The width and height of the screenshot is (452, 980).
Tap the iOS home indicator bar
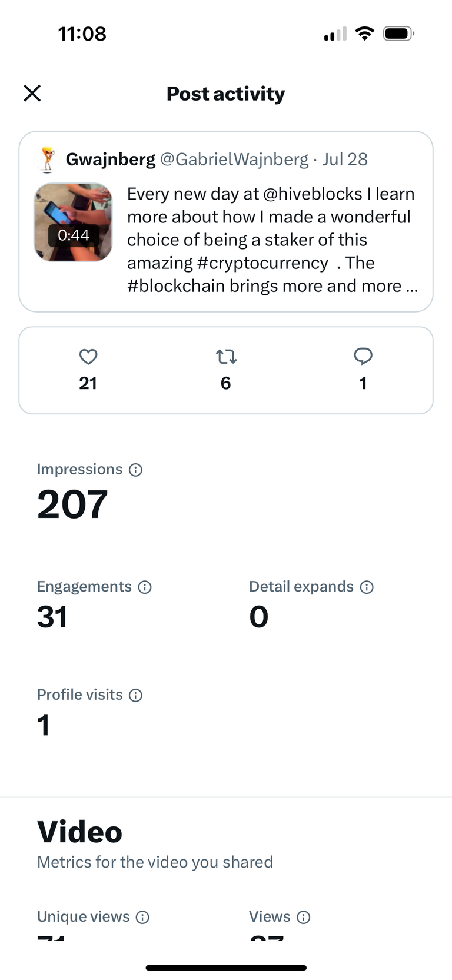click(226, 968)
